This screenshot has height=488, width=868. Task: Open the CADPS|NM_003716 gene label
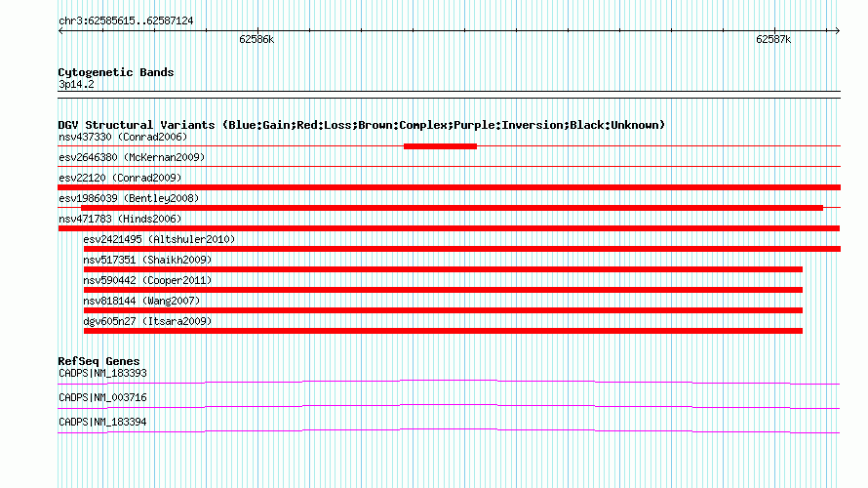coord(102,397)
